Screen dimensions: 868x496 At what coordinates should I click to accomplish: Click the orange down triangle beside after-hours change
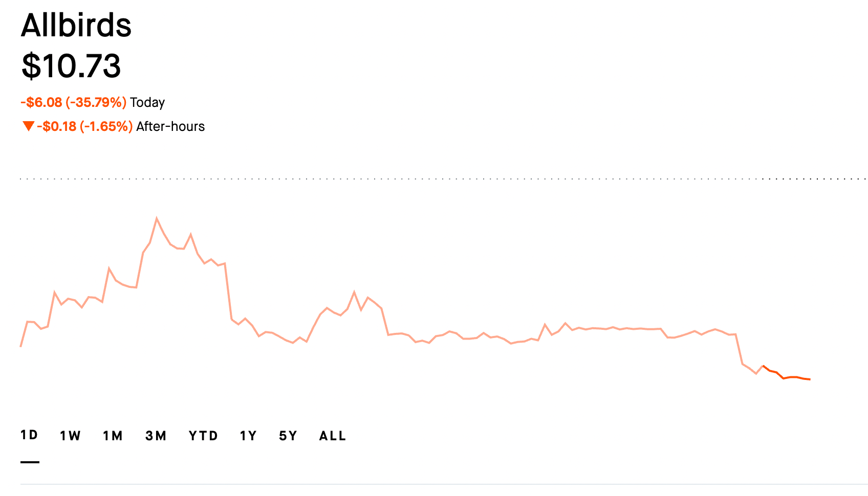(28, 126)
